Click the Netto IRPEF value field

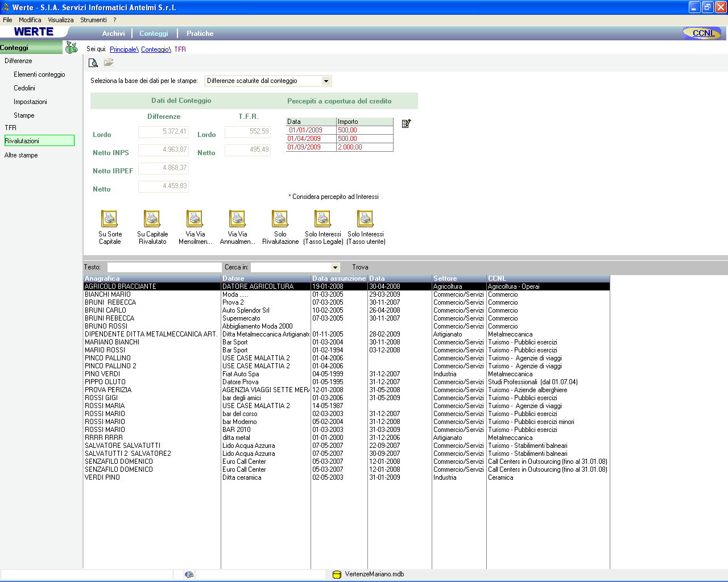[163, 168]
